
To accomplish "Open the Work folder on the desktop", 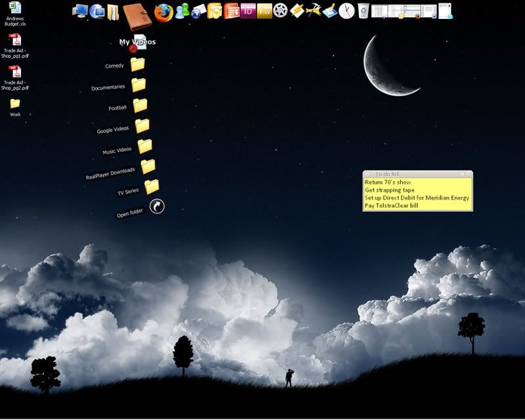I will [x=15, y=108].
